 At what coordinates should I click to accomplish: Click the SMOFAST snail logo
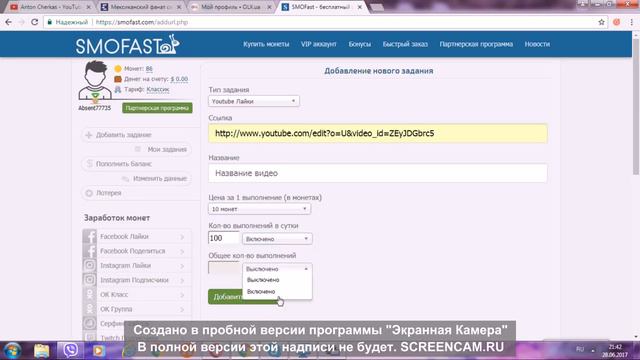(x=127, y=44)
